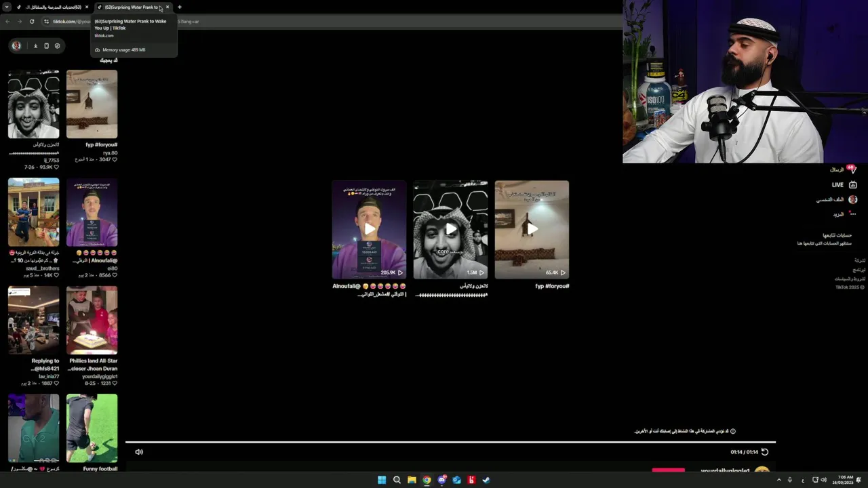Screen dimensions: 868x488
Task: Switch to the first TikTok browser tab
Action: (x=53, y=7)
